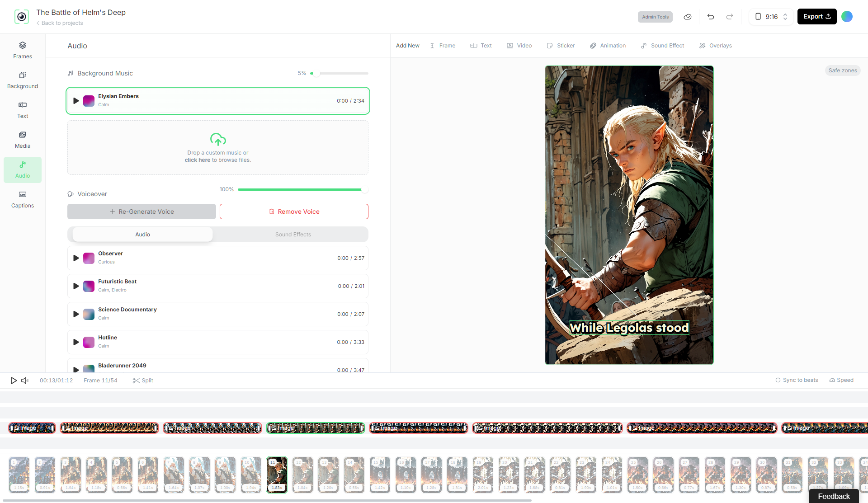This screenshot has width=868, height=503.
Task: Play the Observer audio track
Action: (x=76, y=258)
